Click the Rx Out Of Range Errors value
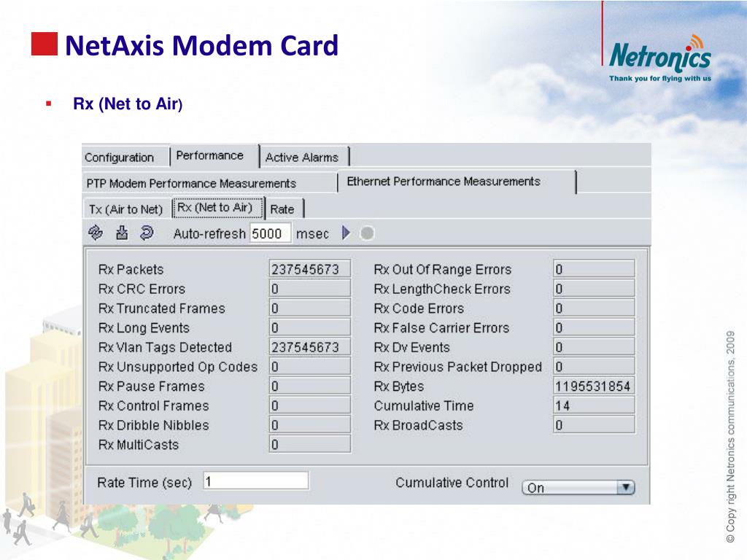The height and width of the screenshot is (560, 747). [x=594, y=269]
